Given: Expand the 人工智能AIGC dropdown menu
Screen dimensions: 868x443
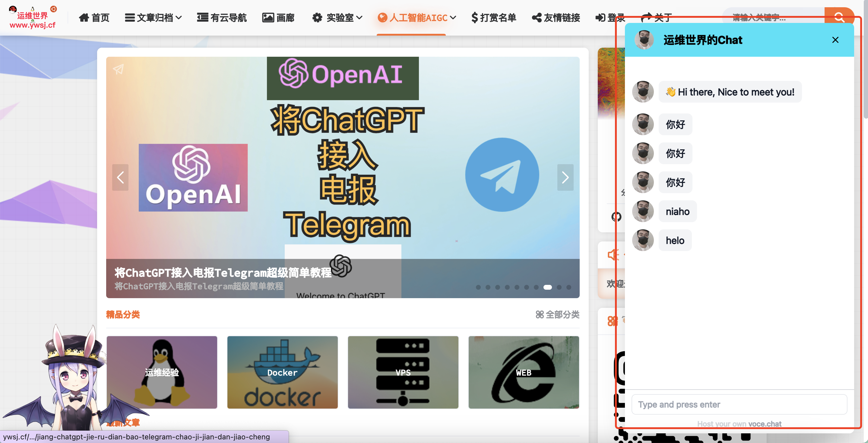Looking at the screenshot, I should coord(417,18).
